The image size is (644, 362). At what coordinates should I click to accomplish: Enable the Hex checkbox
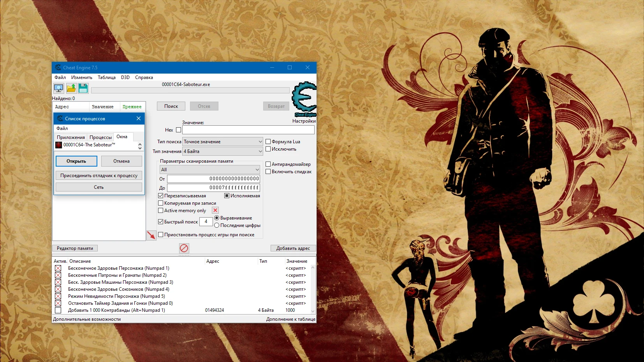click(x=178, y=130)
